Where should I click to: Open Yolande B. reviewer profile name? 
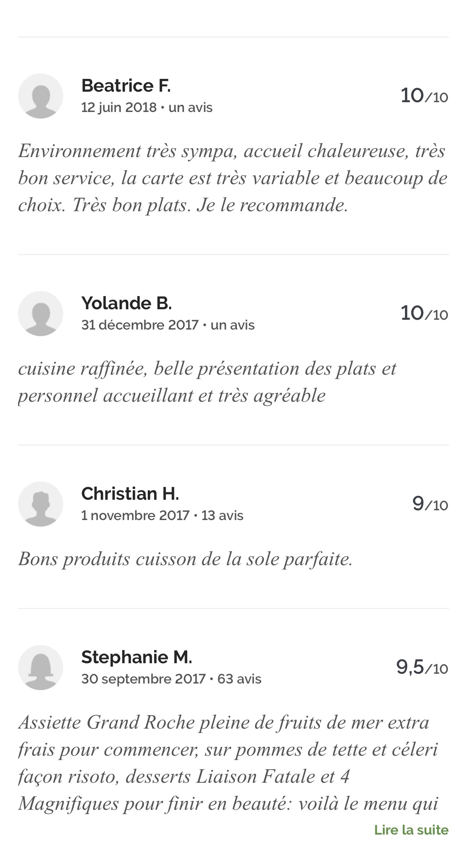click(x=127, y=303)
